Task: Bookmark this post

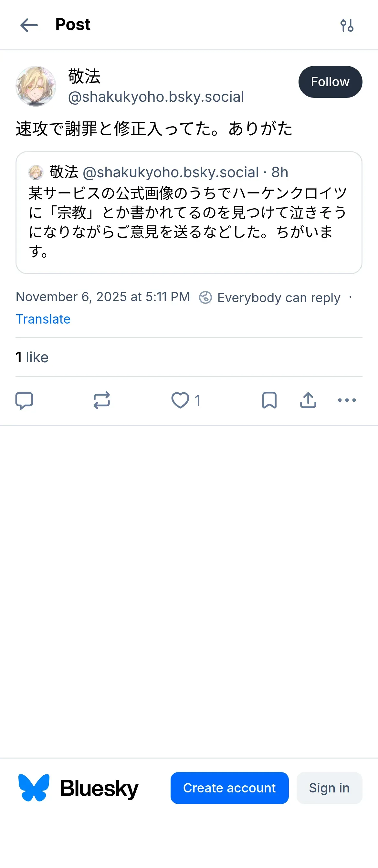Action: (269, 400)
